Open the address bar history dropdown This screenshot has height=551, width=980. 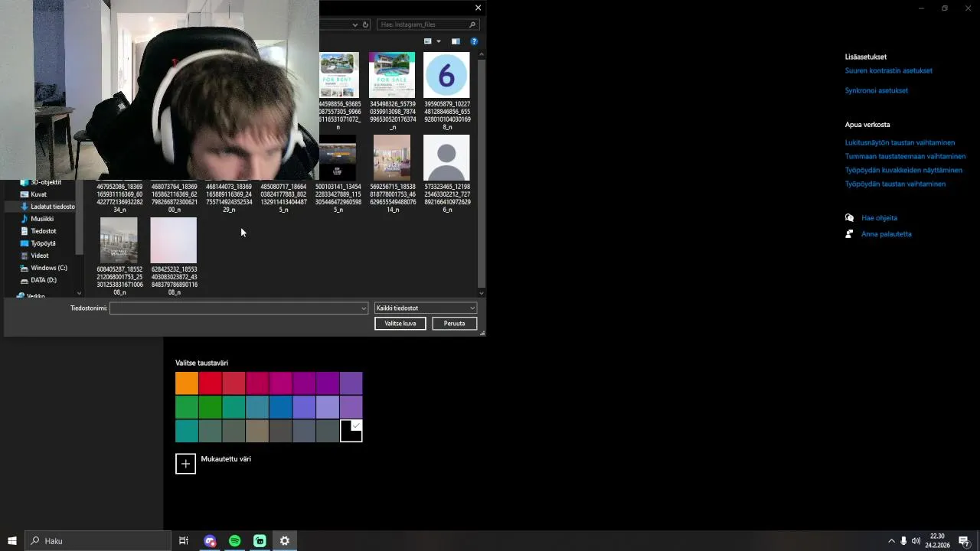tap(354, 24)
